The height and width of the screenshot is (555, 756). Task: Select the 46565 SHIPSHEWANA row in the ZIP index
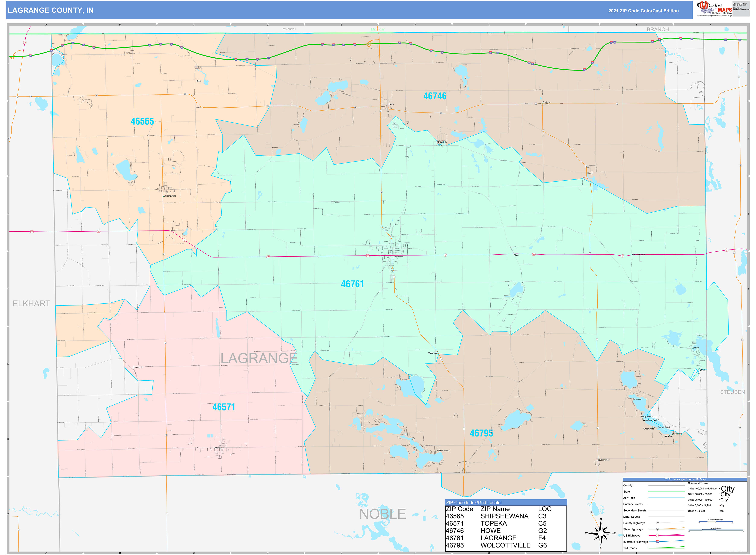[x=504, y=516]
